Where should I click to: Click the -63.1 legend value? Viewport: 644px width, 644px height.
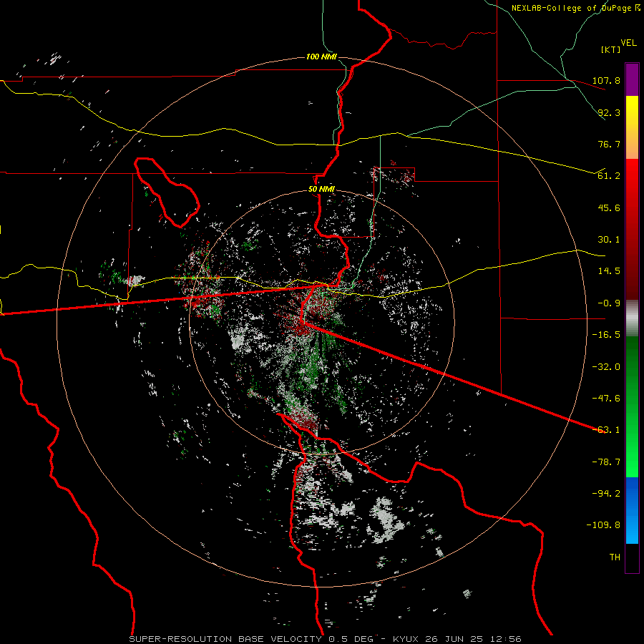coord(606,430)
